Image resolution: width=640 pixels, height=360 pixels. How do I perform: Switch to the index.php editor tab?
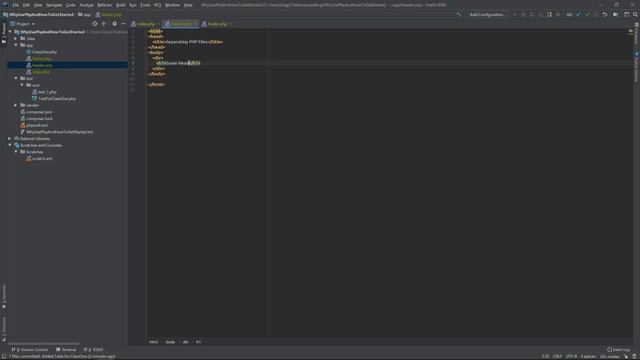point(146,24)
